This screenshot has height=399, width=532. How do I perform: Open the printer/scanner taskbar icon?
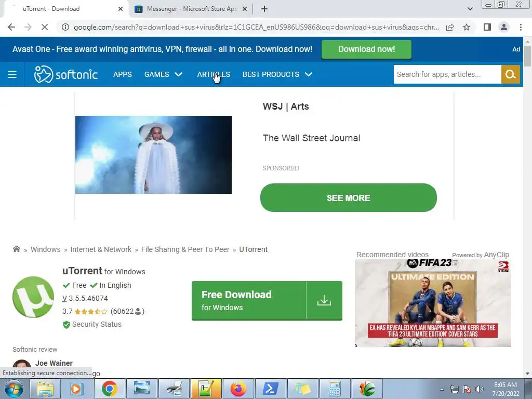click(174, 389)
